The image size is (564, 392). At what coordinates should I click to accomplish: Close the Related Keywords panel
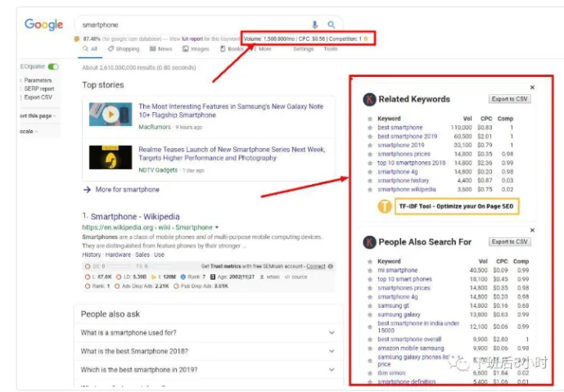click(532, 88)
